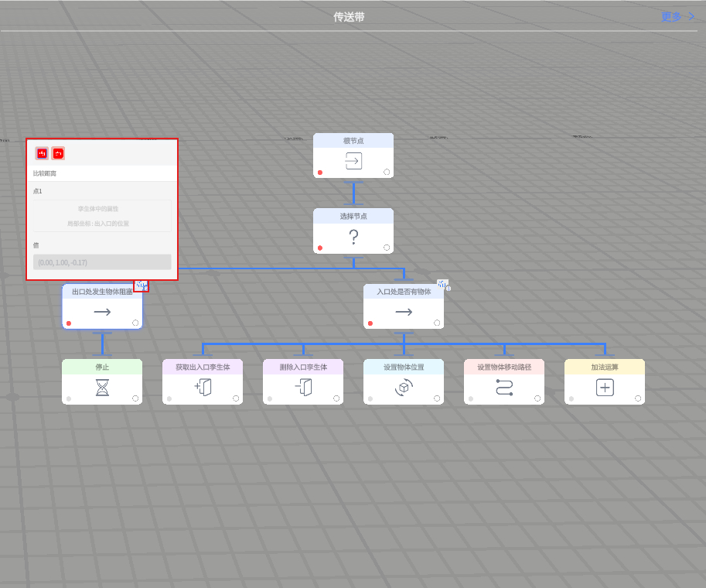Select the 设置物体位置 cube icon node
This screenshot has width=706, height=588.
point(404,388)
